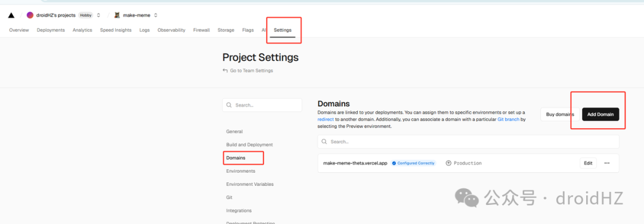Click the Add Domain button
This screenshot has width=644, height=224.
tap(600, 114)
